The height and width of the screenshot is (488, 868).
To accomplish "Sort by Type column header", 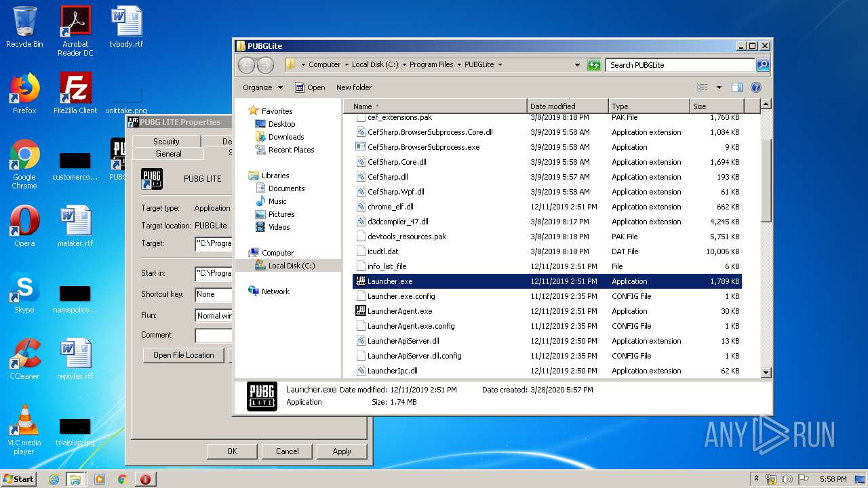I will [649, 106].
